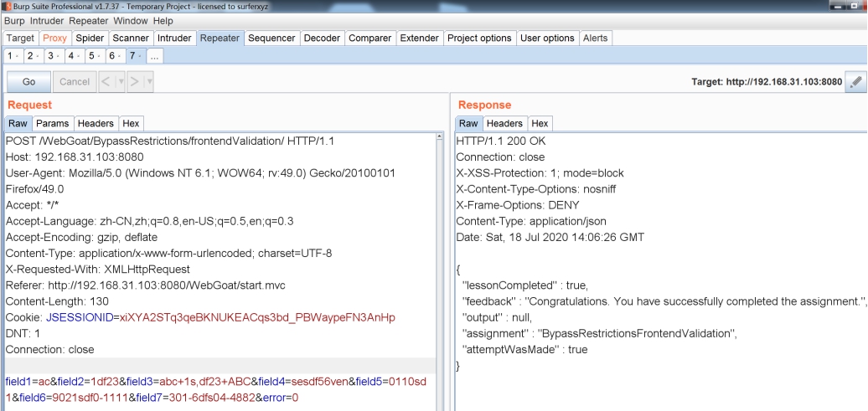The height and width of the screenshot is (411, 868).
Task: Select Repeater request tab 7
Action: [x=136, y=56]
